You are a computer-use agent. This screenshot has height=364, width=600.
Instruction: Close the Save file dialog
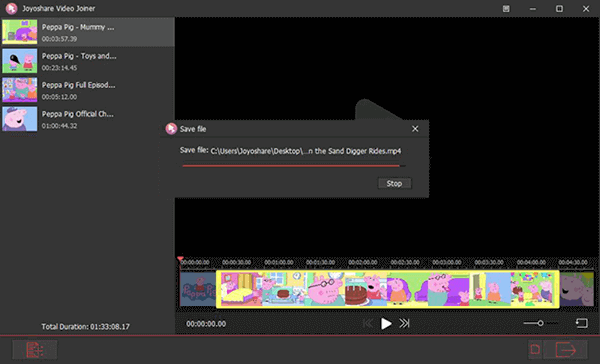point(415,129)
